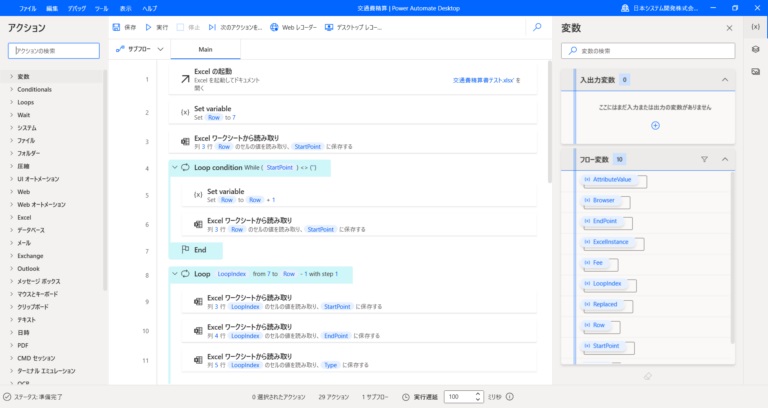
Task: Expand the UI オートメーション group
Action: coord(12,179)
